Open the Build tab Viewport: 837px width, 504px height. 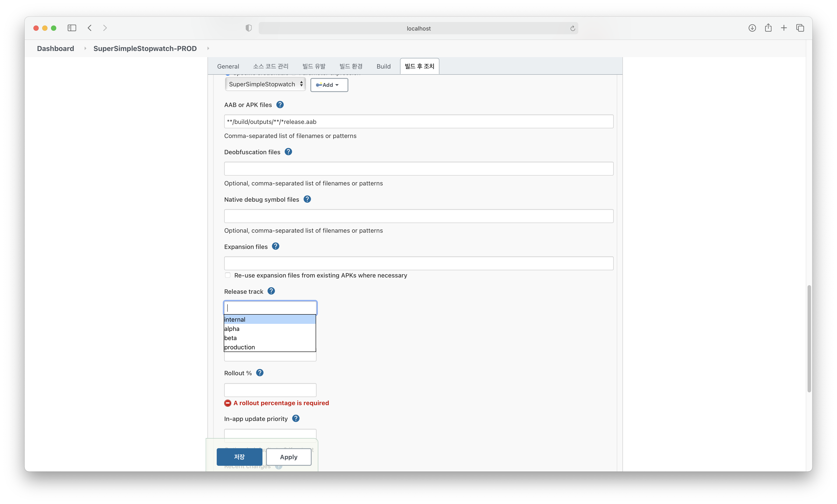click(x=384, y=66)
